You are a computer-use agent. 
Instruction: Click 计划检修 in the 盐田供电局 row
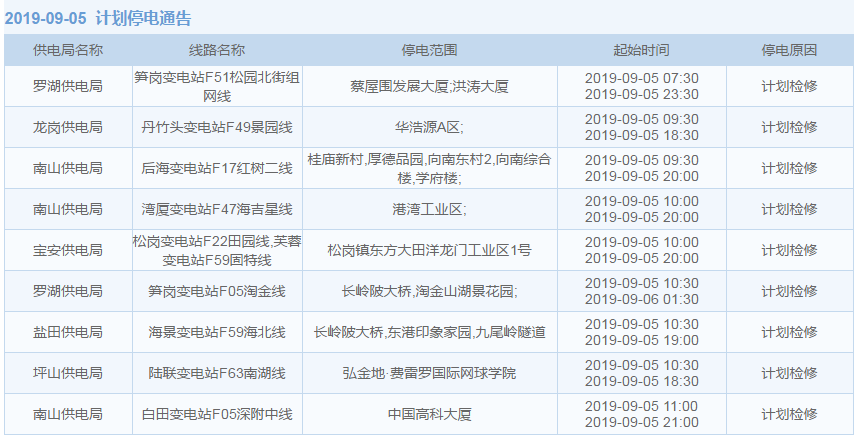click(x=789, y=332)
